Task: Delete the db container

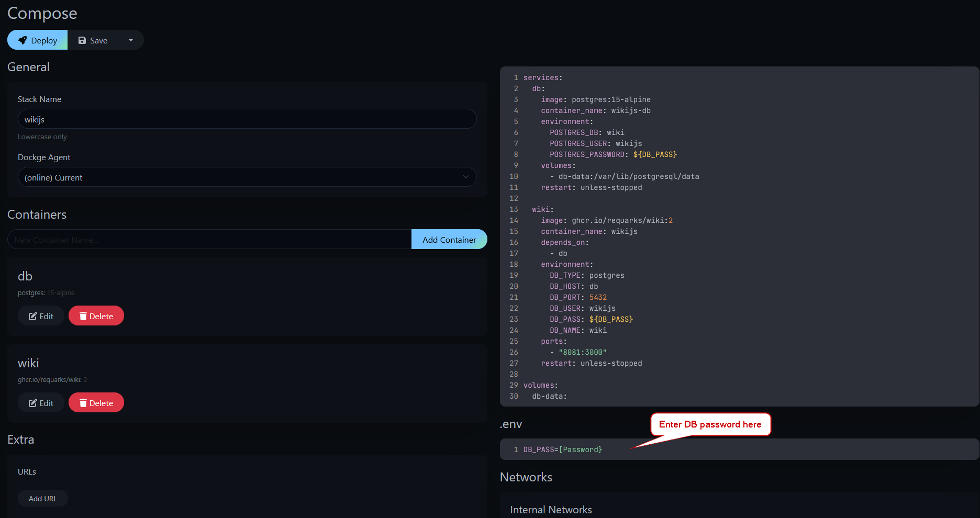Action: tap(96, 316)
